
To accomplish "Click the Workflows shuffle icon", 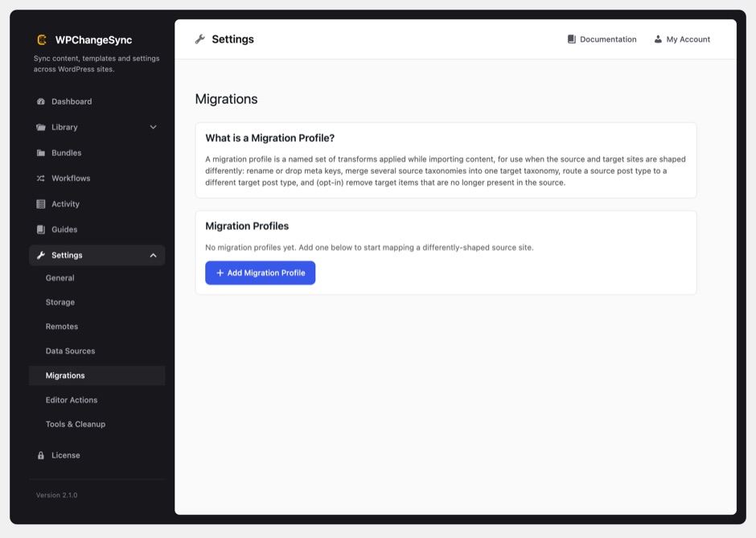I will pos(41,179).
